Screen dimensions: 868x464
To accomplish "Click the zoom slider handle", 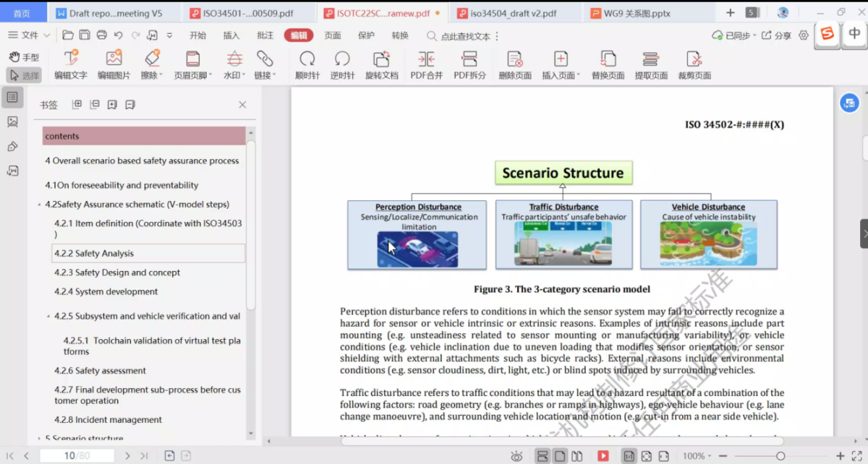I will coord(780,456).
